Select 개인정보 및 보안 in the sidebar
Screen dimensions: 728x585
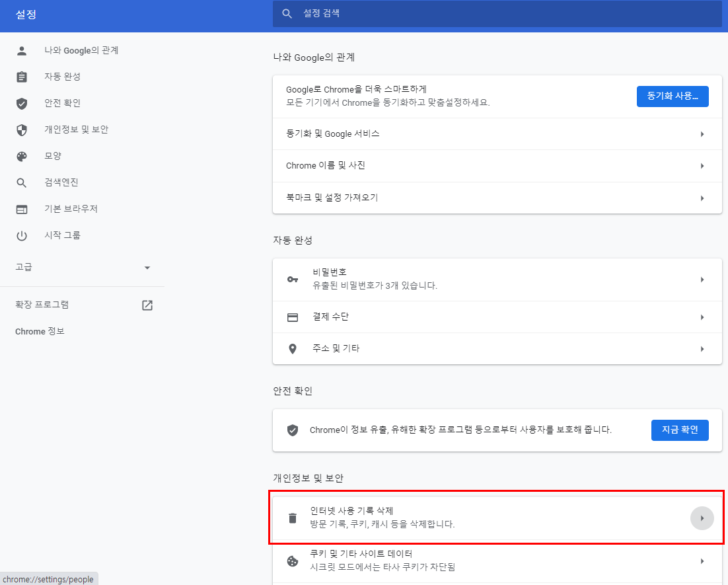76,130
